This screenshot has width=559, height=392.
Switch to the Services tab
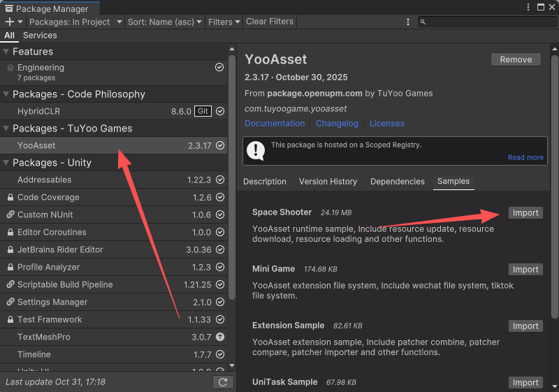[x=40, y=35]
